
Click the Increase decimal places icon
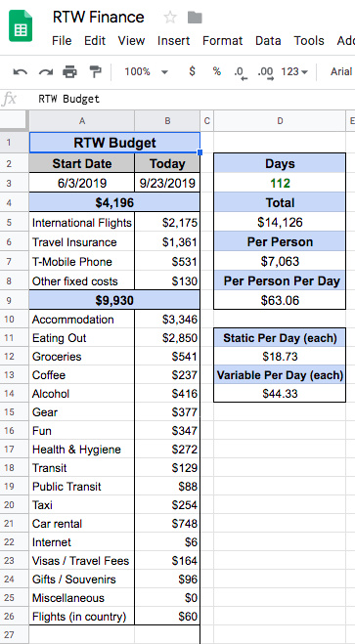(266, 72)
